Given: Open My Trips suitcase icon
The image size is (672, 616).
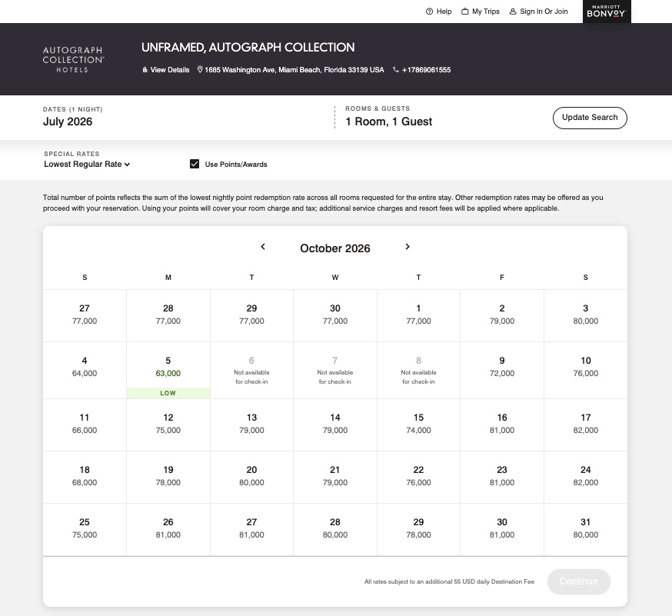Looking at the screenshot, I should tap(464, 12).
